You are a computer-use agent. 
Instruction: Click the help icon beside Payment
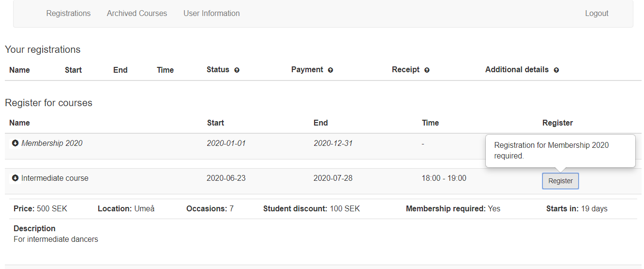click(330, 70)
